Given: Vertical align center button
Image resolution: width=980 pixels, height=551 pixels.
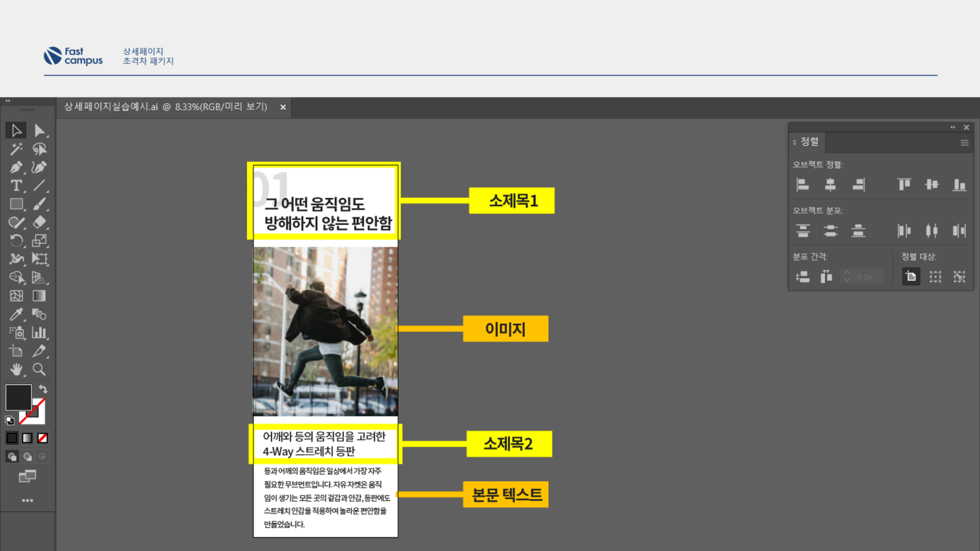Looking at the screenshot, I should tap(932, 185).
